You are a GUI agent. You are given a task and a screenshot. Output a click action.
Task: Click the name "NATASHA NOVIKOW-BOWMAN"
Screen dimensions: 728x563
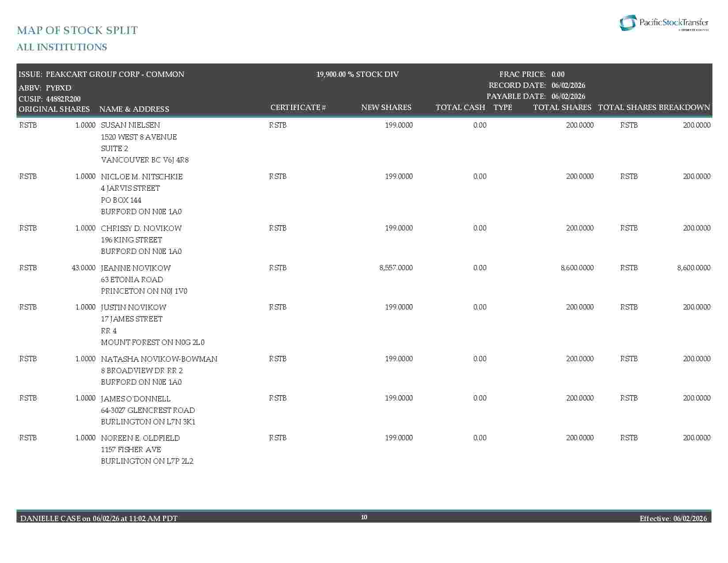(x=159, y=359)
